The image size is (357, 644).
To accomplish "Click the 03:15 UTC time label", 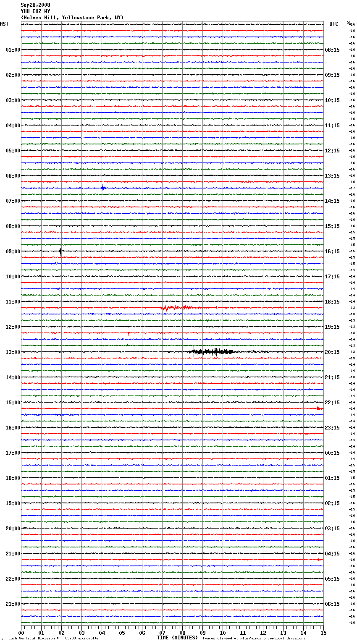I will [332, 529].
